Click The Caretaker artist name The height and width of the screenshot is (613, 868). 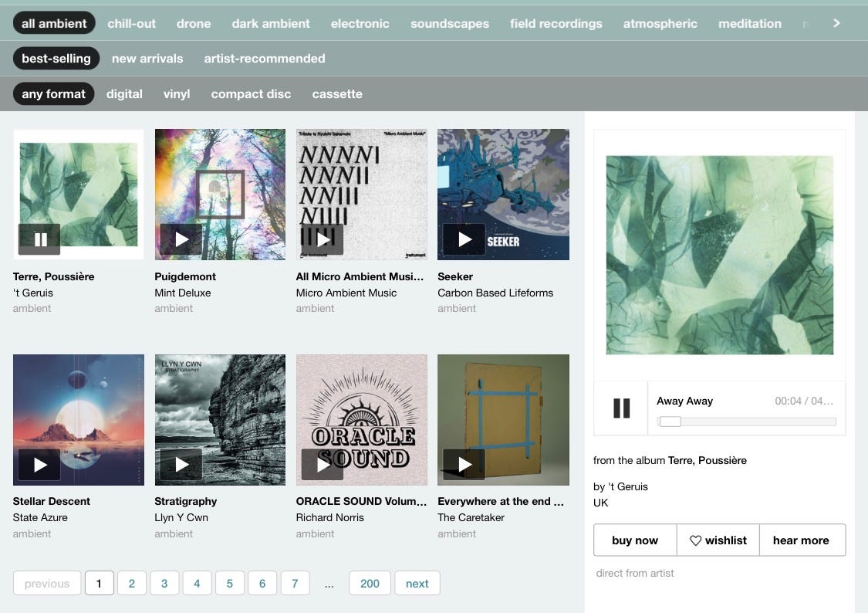coord(471,517)
